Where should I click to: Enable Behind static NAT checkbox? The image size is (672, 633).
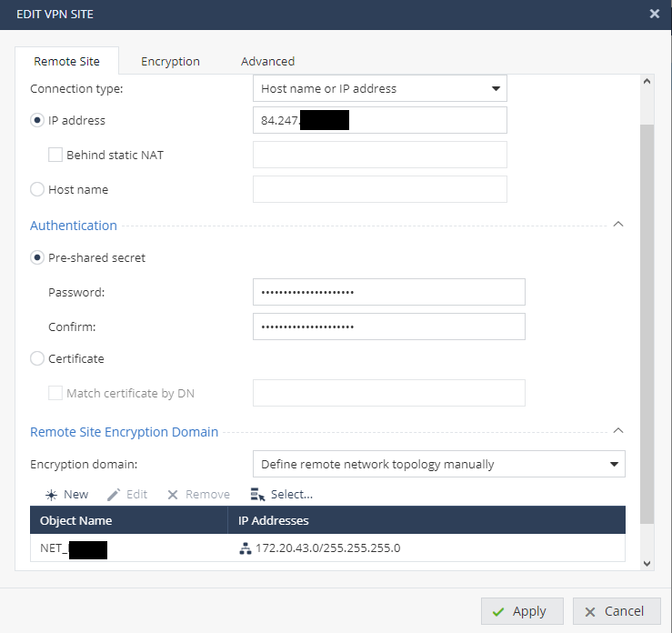pos(55,155)
